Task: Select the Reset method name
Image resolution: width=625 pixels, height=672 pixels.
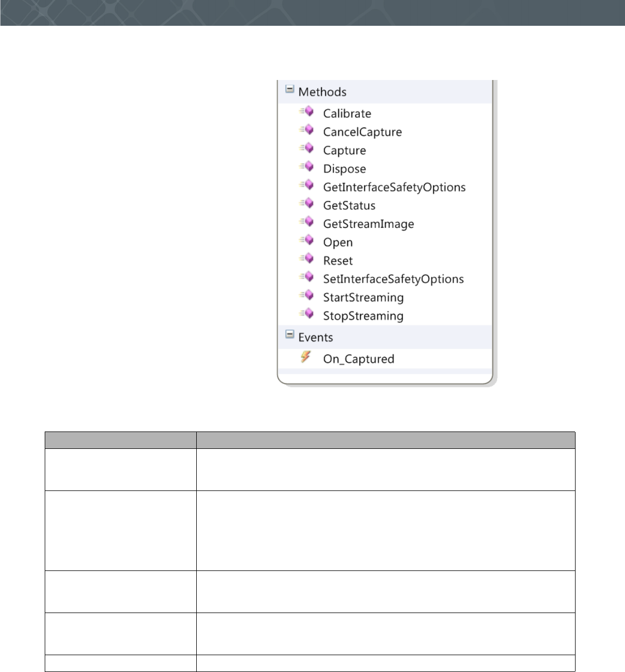Action: 338,261
